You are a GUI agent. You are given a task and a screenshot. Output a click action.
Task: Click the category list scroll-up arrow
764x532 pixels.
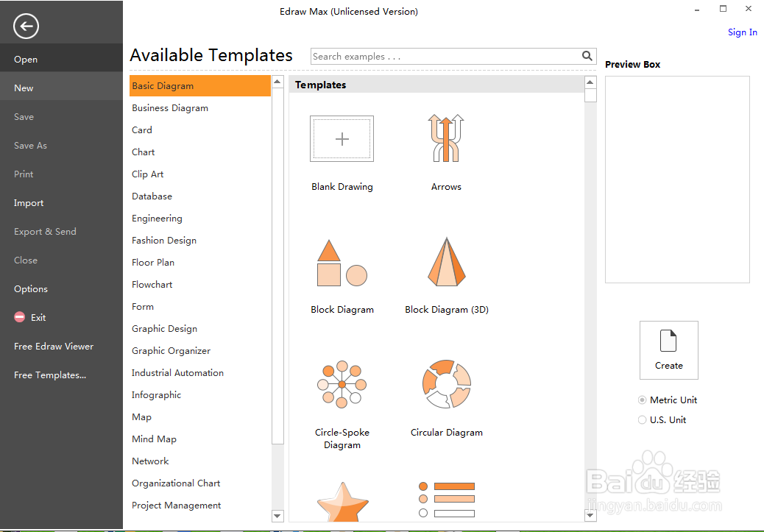[277, 82]
